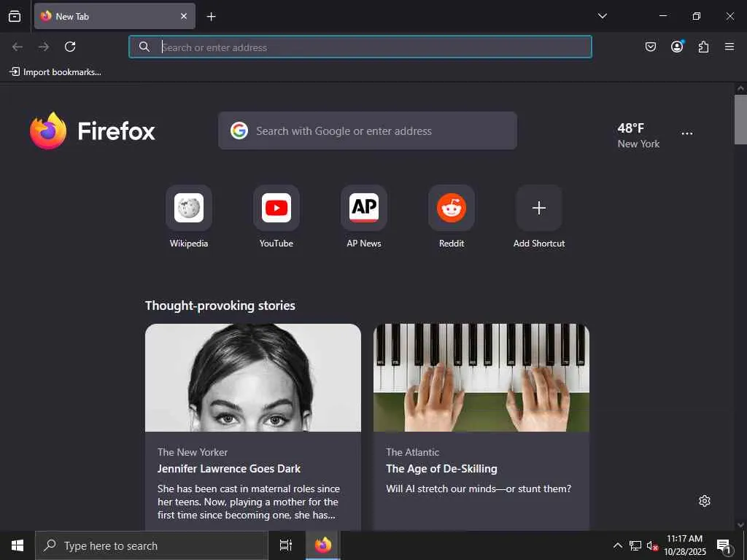Open Save to Pocket icon

[650, 47]
